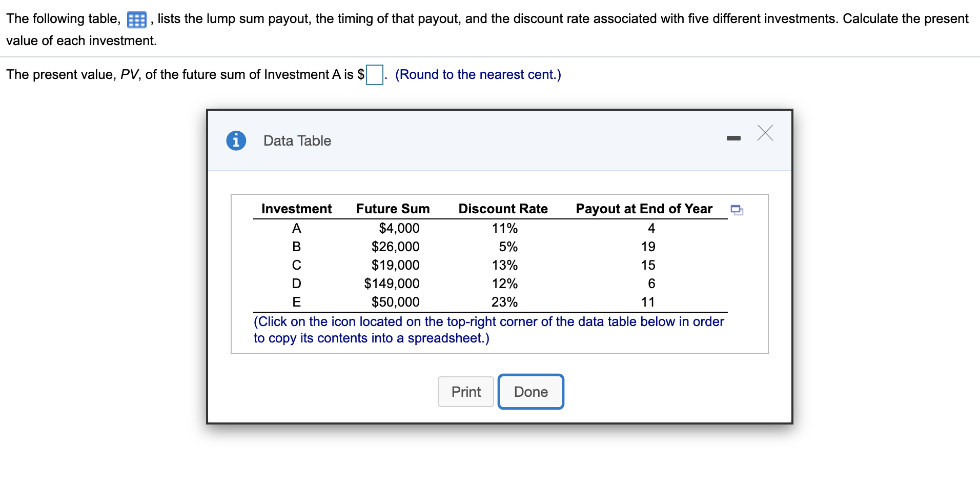Image resolution: width=980 pixels, height=485 pixels.
Task: Select the Future Sum column header
Action: pyautogui.click(x=393, y=209)
